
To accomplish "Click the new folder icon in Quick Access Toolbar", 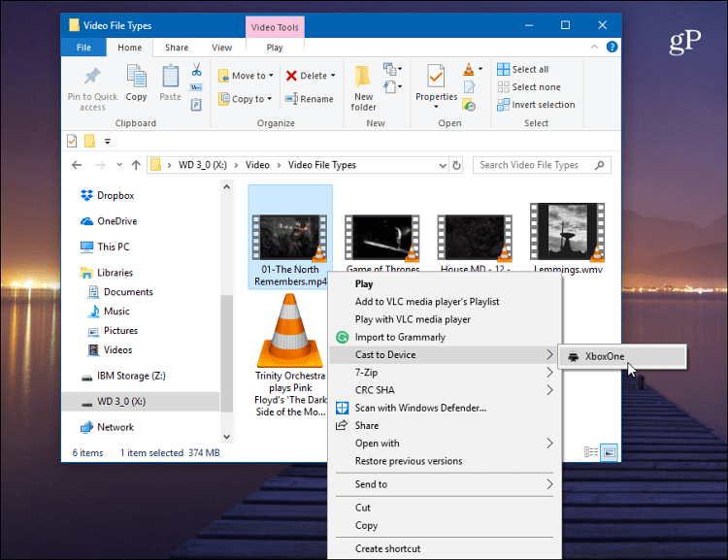I will pos(89,141).
